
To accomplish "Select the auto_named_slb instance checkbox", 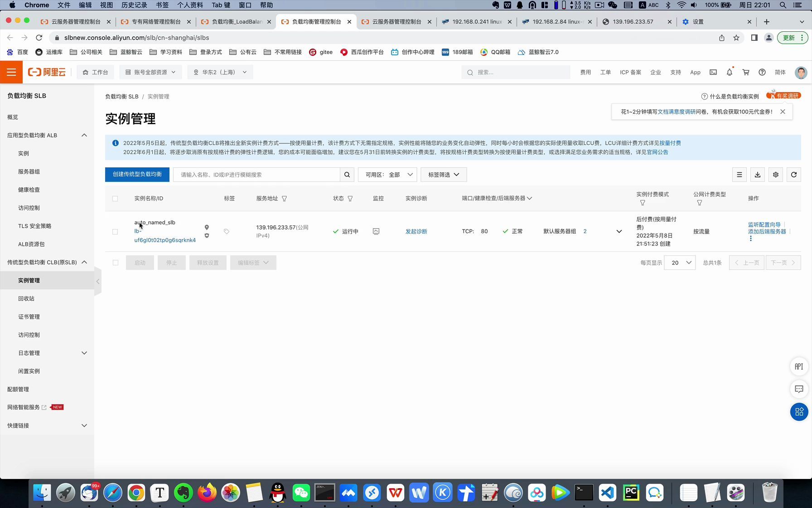I will (x=115, y=232).
